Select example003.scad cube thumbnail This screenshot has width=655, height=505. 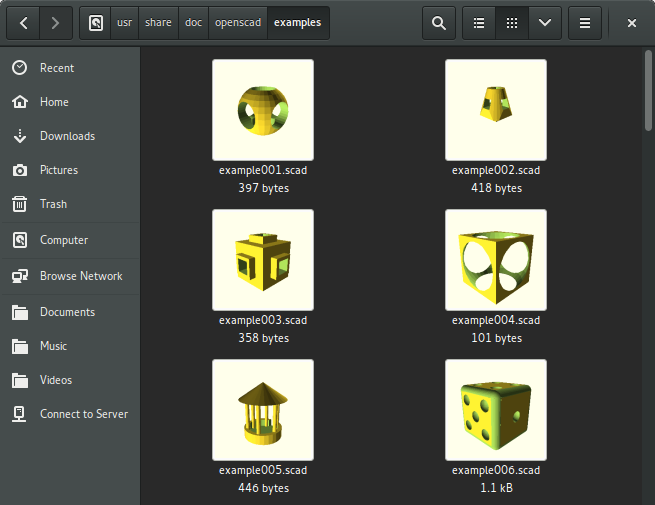point(263,260)
